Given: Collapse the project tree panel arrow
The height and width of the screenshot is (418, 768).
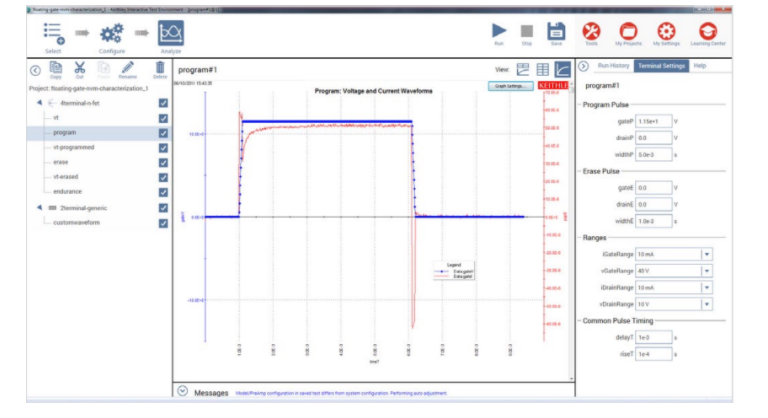Looking at the screenshot, I should [x=35, y=71].
